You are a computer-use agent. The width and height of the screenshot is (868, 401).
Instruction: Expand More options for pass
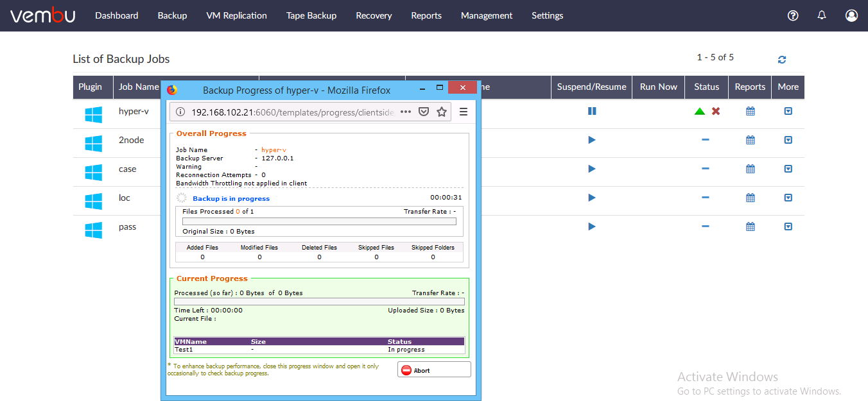click(788, 226)
